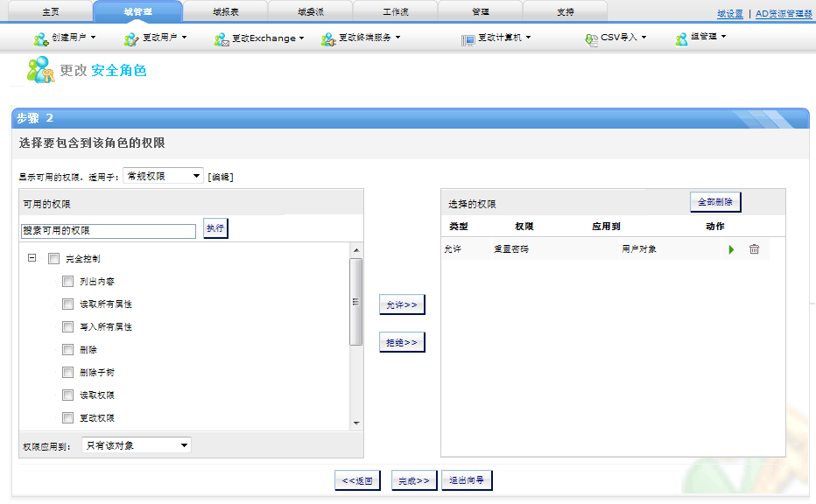Check the 更改权限 checkbox
The image size is (816, 504).
point(67,417)
